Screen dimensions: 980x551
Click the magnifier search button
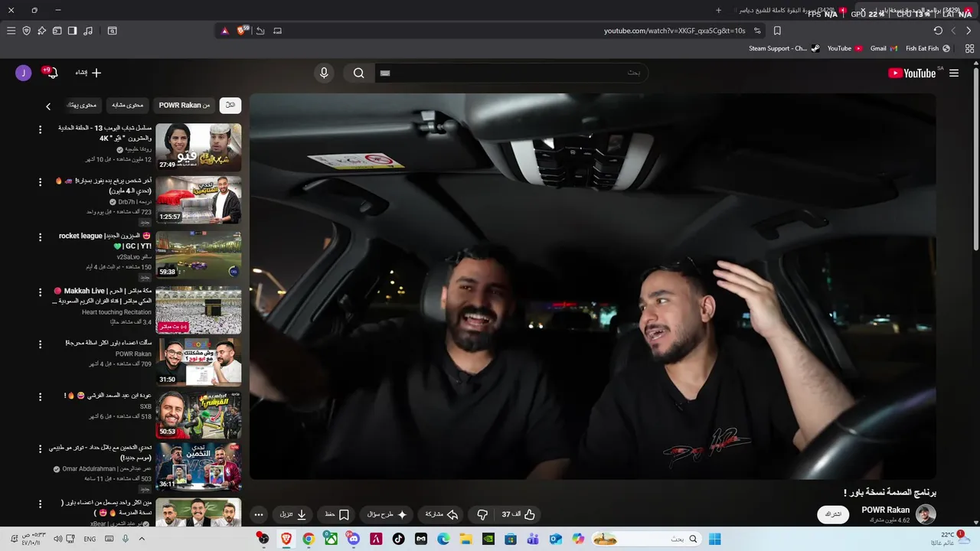[x=358, y=73]
